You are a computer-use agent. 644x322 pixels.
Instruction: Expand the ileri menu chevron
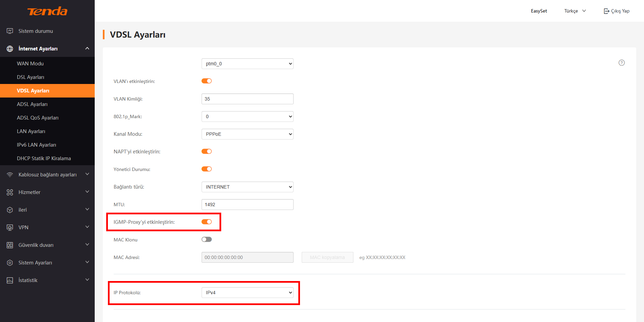(x=87, y=210)
